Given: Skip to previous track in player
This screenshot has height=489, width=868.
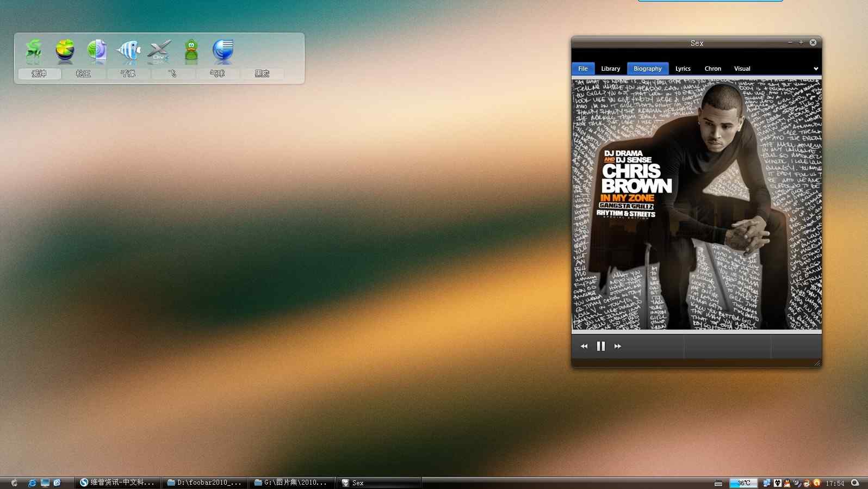Looking at the screenshot, I should coord(584,346).
